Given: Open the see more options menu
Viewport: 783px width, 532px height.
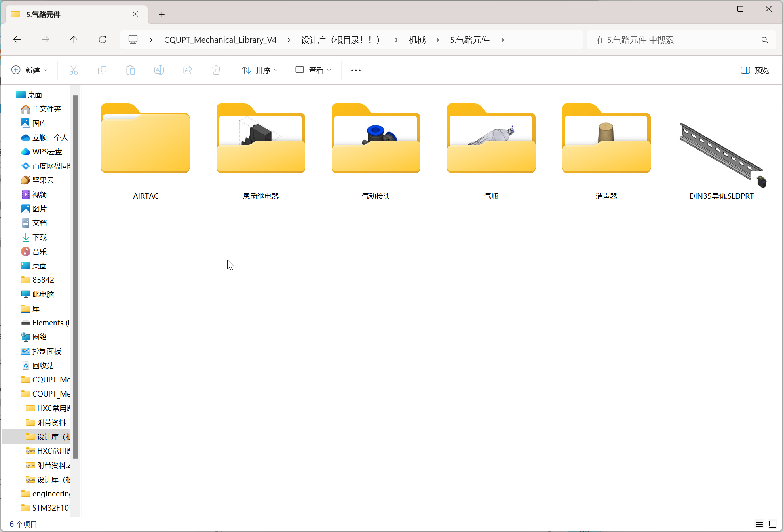Looking at the screenshot, I should click(356, 70).
